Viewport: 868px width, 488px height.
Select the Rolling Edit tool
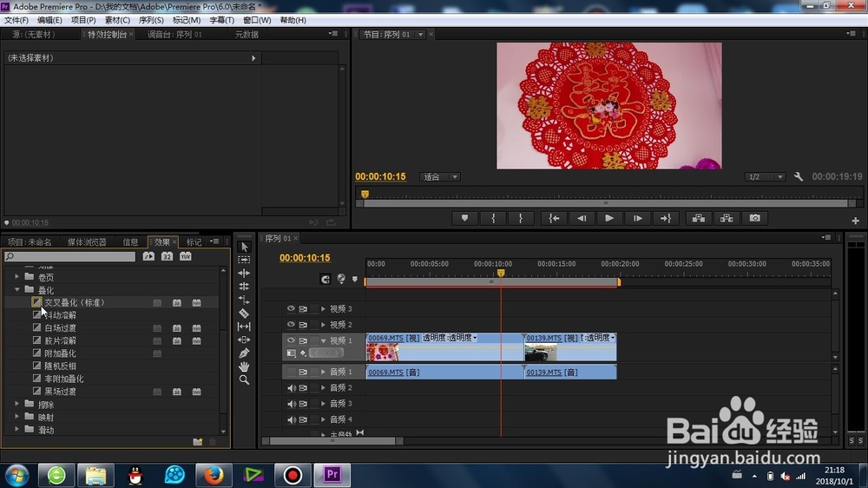click(x=244, y=287)
